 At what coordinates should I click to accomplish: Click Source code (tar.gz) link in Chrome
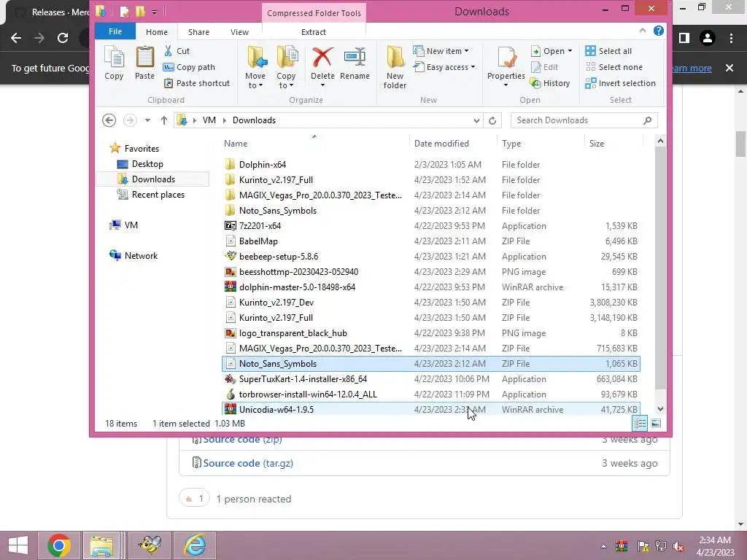click(x=248, y=463)
